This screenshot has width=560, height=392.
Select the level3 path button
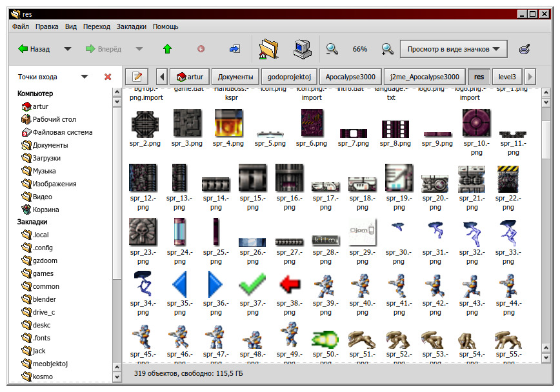pos(507,76)
